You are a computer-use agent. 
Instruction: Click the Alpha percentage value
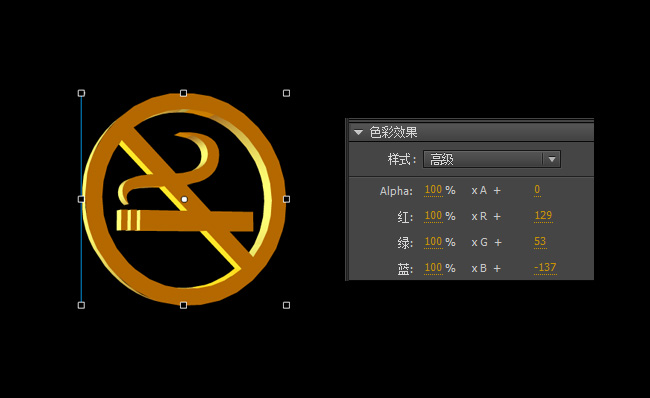coord(433,190)
